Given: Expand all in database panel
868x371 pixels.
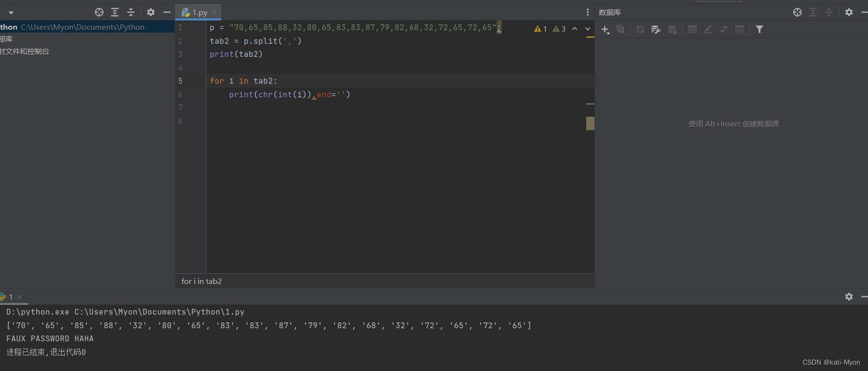Looking at the screenshot, I should pos(813,12).
